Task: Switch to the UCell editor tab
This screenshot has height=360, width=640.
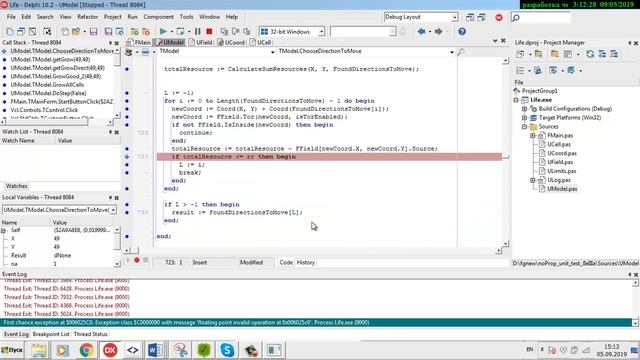Action: [260, 42]
